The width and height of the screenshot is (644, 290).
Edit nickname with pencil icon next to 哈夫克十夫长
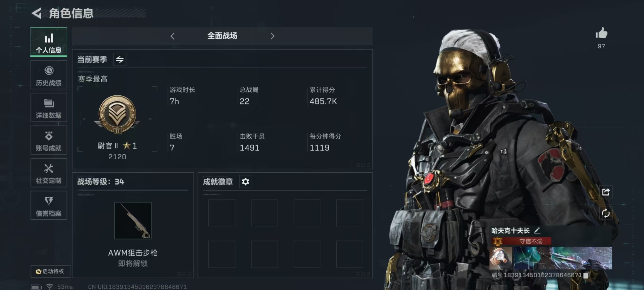[537, 231]
